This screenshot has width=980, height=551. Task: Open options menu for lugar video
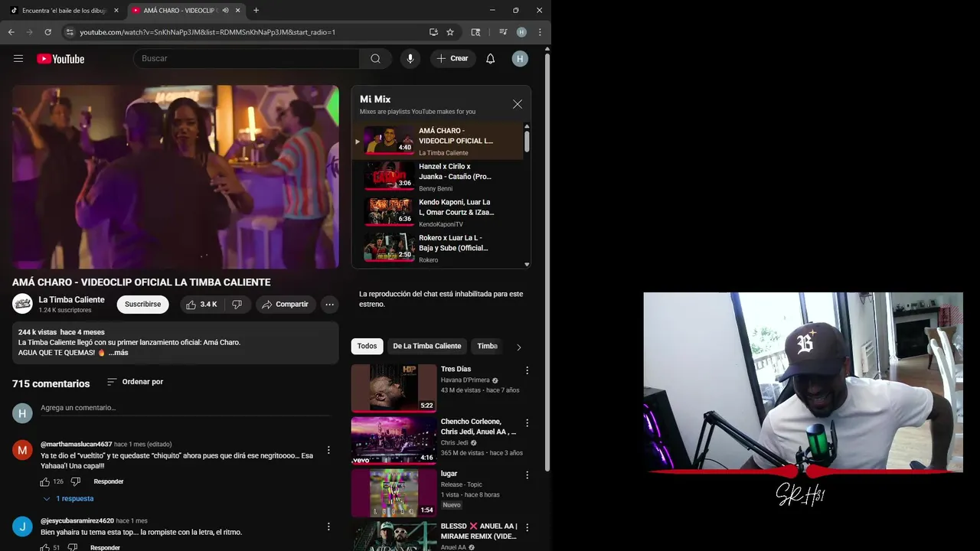point(527,475)
